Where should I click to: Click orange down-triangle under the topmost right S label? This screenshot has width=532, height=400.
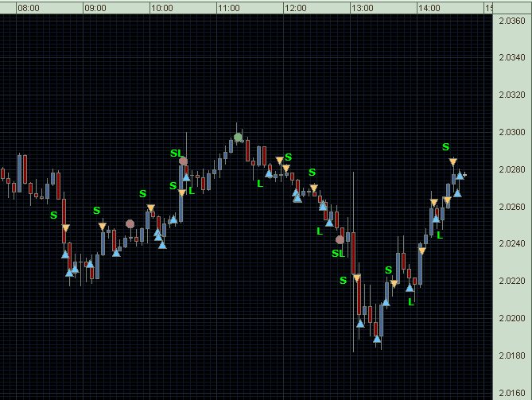click(453, 162)
